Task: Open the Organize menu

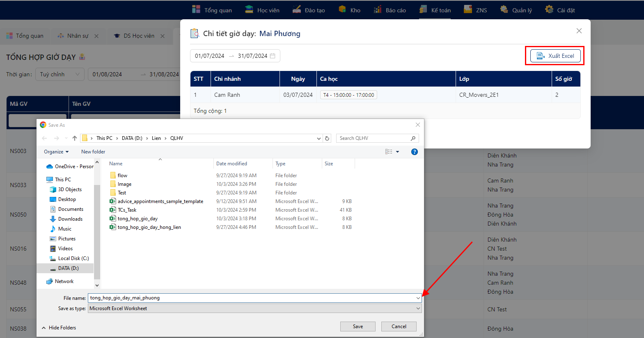Action: [56, 152]
